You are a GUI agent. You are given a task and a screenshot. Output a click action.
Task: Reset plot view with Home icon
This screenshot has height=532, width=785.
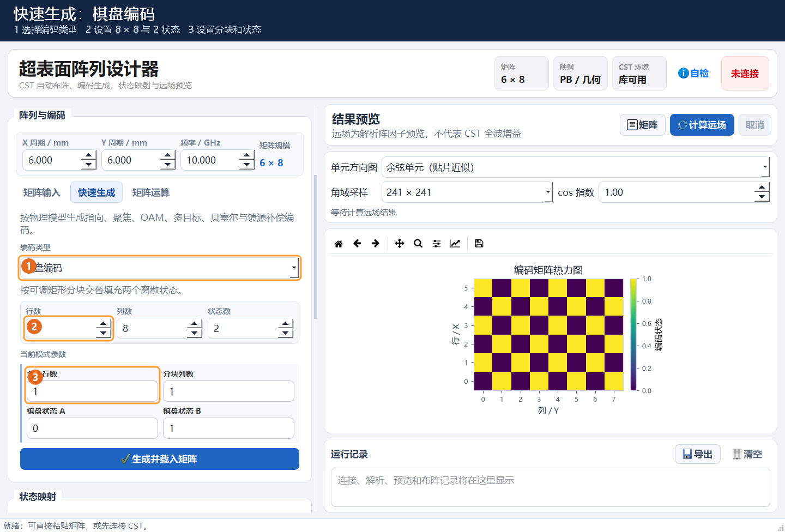[x=339, y=244]
